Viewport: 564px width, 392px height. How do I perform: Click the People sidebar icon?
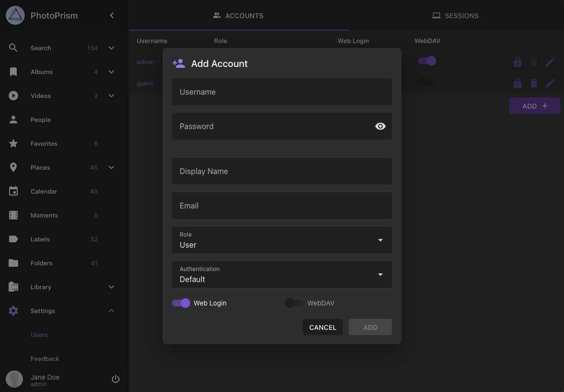(x=13, y=120)
